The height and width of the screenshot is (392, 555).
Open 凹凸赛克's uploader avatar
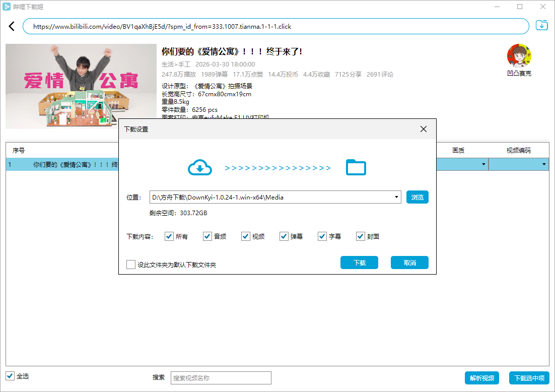[519, 55]
